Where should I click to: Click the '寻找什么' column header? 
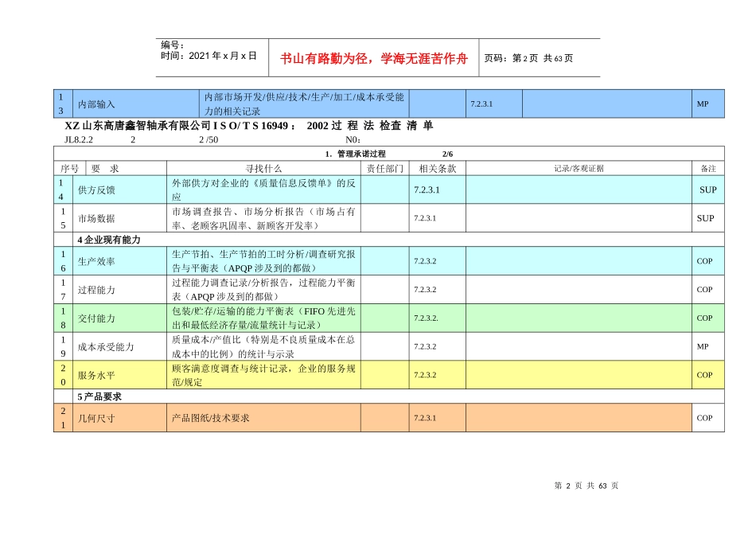[263, 168]
